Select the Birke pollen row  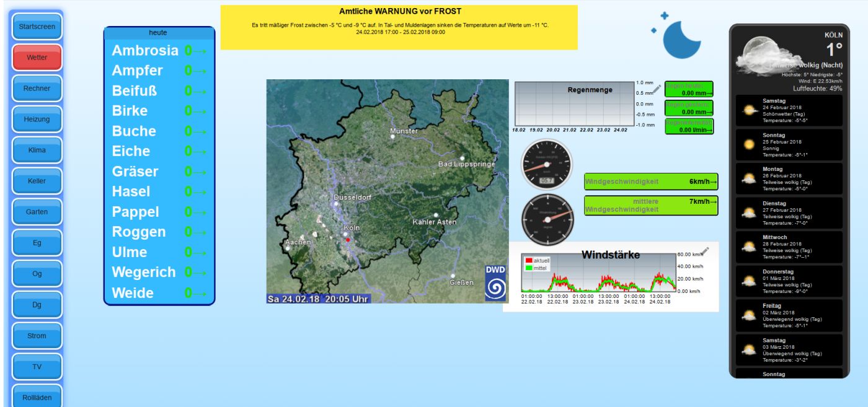pos(159,111)
